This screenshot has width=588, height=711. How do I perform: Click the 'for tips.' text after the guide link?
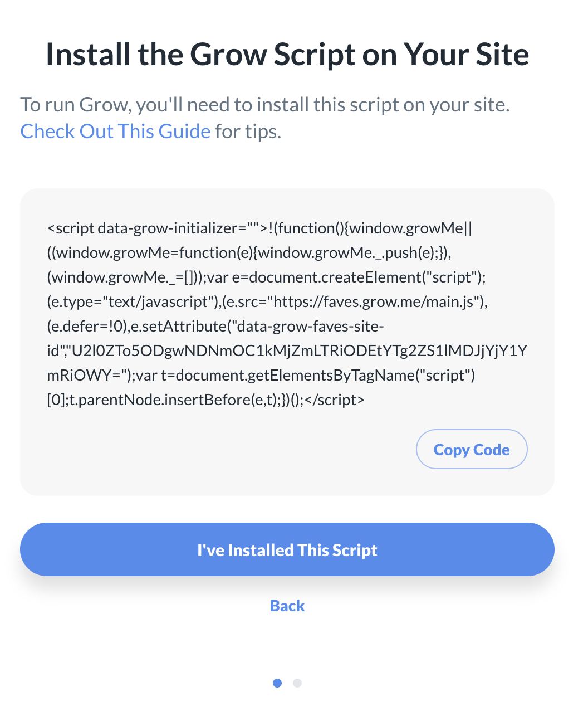pos(248,132)
